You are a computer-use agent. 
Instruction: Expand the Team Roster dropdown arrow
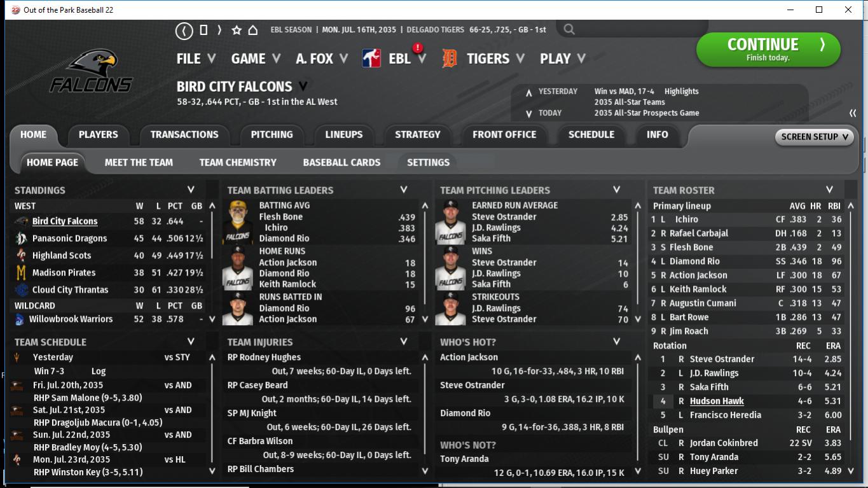pyautogui.click(x=829, y=190)
